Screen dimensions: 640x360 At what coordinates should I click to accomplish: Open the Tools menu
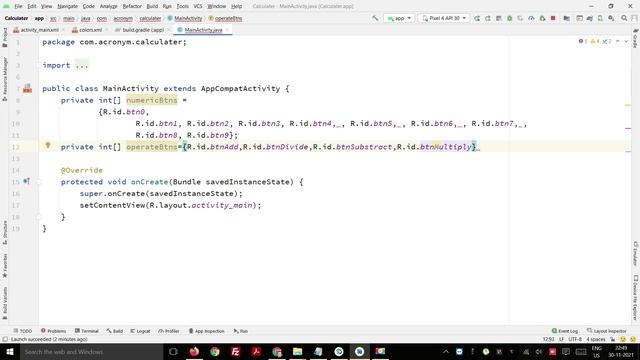[x=182, y=6]
